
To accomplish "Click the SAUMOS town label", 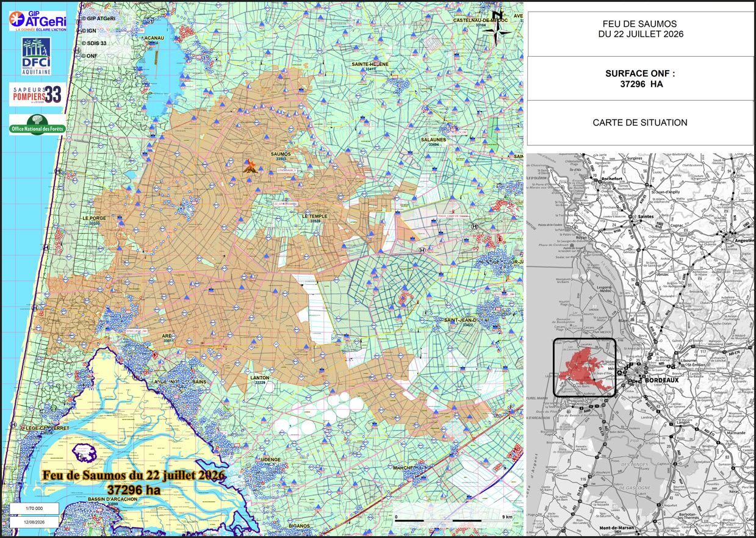I will click(281, 154).
